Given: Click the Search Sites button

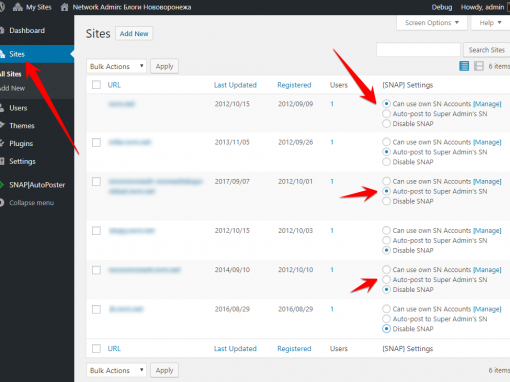Looking at the screenshot, I should pos(486,50).
